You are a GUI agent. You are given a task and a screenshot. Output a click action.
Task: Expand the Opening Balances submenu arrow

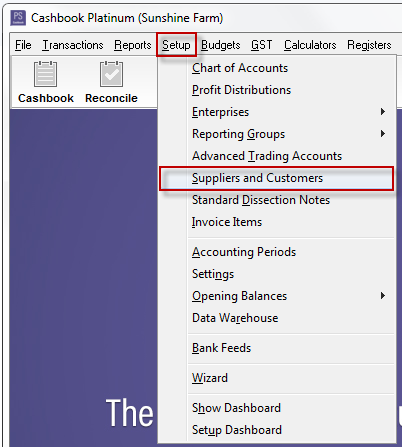383,296
